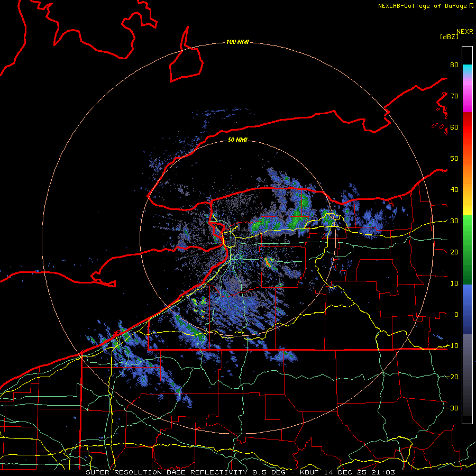Screen dimensions: 476x476
Task: Click the KBUF radar site identifier
Action: click(309, 472)
